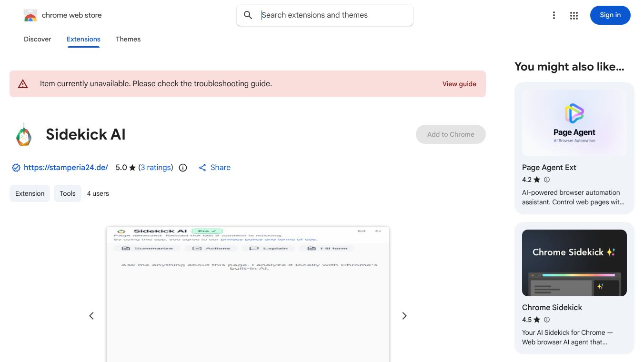Open the stamperia24.de publisher link

click(66, 168)
